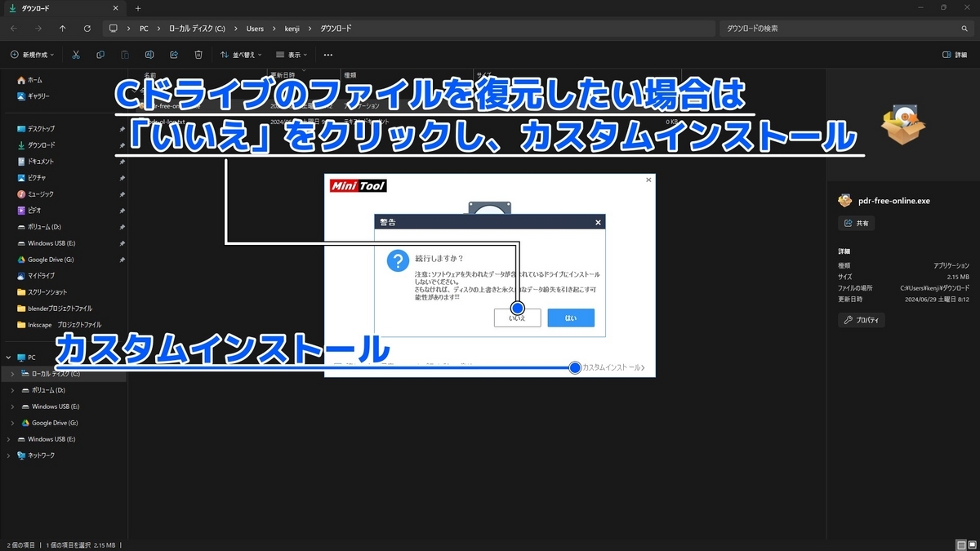Open the 並べ替え sort dropdown
The width and height of the screenshot is (980, 551).
pos(238,55)
